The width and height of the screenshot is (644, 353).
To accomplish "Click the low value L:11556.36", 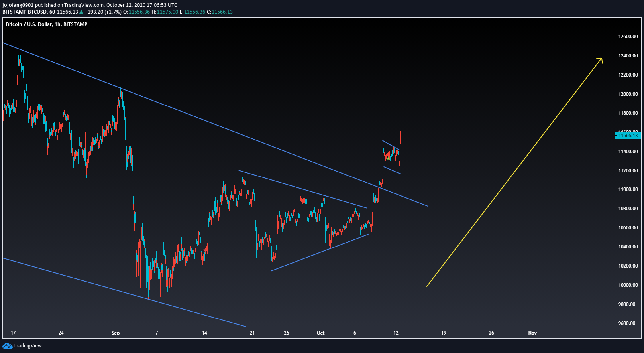I will [192, 12].
